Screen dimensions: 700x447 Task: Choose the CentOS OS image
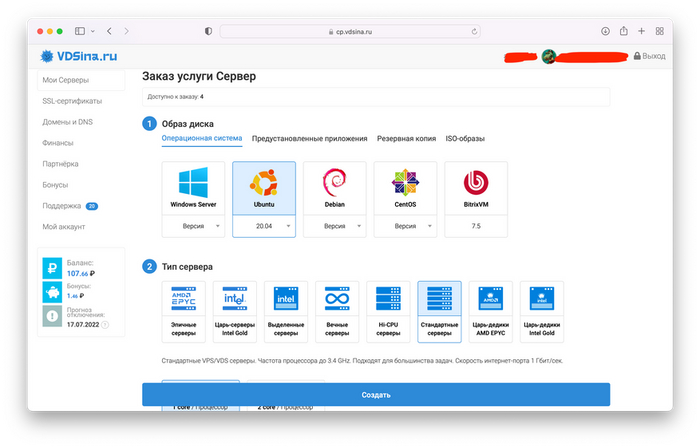tap(405, 188)
